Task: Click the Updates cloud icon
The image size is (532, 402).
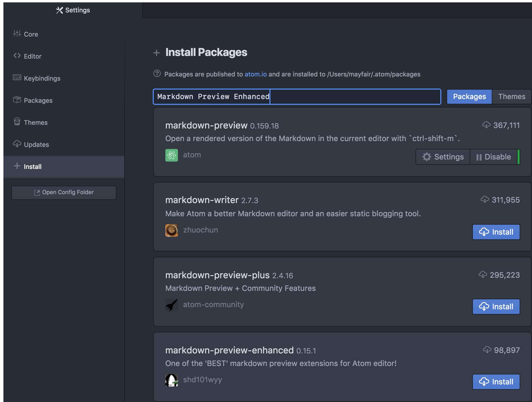Action: click(17, 144)
